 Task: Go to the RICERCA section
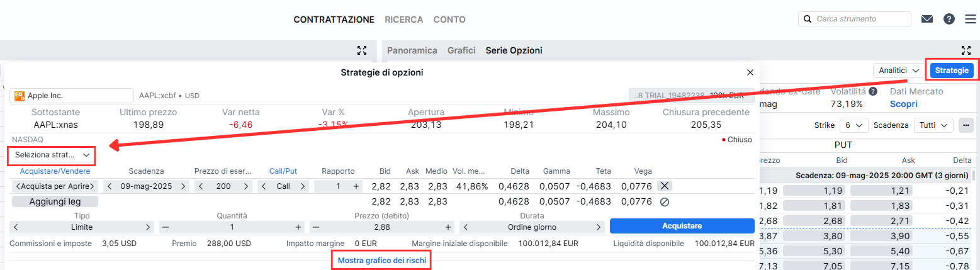[404, 20]
